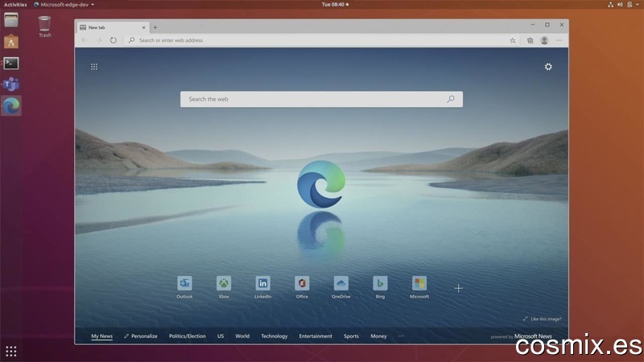Image resolution: width=644 pixels, height=362 pixels.
Task: Select the Technology news category
Action: click(275, 336)
